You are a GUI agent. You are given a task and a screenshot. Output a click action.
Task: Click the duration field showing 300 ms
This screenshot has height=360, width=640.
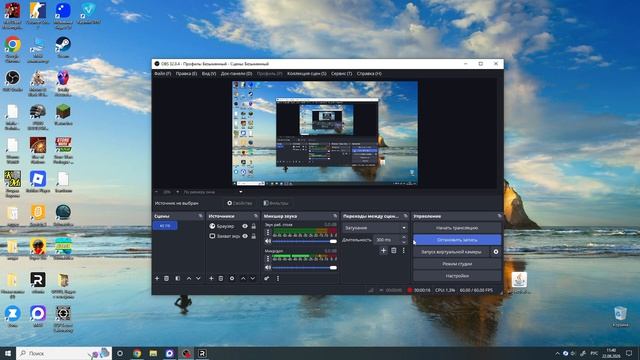[x=387, y=240]
